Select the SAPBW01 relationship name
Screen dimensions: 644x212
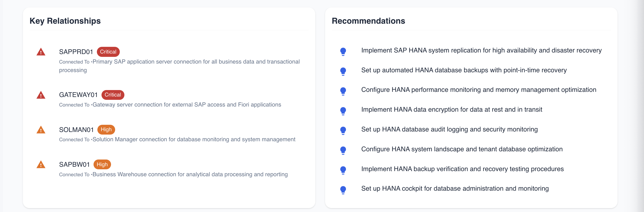(x=74, y=164)
